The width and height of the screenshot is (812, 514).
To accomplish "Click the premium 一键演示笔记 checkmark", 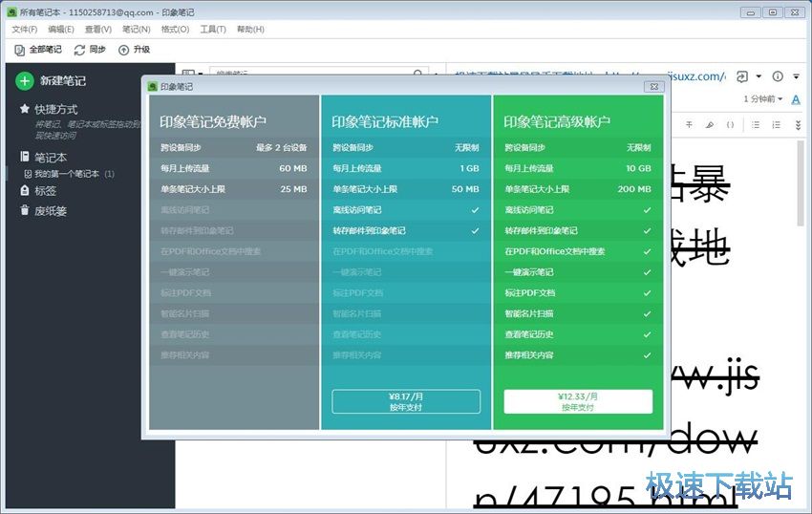I will [647, 272].
